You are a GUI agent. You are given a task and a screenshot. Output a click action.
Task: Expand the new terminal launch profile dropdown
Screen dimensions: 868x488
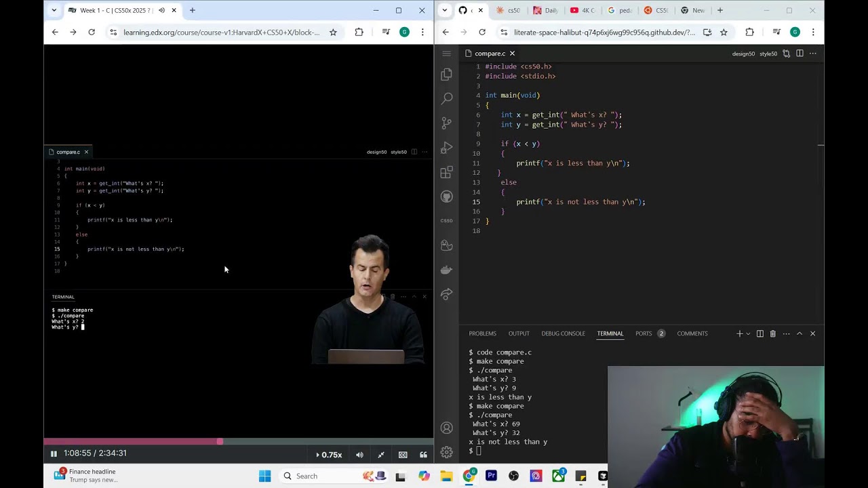[x=748, y=333]
